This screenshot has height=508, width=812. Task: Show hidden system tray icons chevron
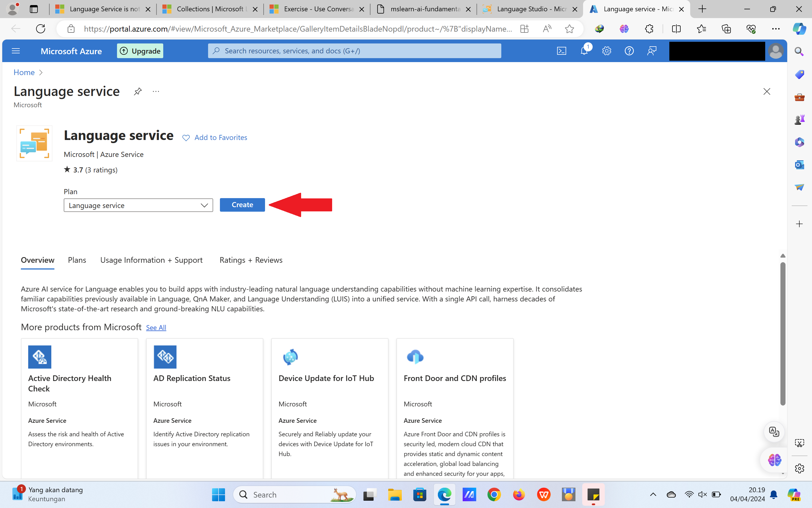[653, 494]
